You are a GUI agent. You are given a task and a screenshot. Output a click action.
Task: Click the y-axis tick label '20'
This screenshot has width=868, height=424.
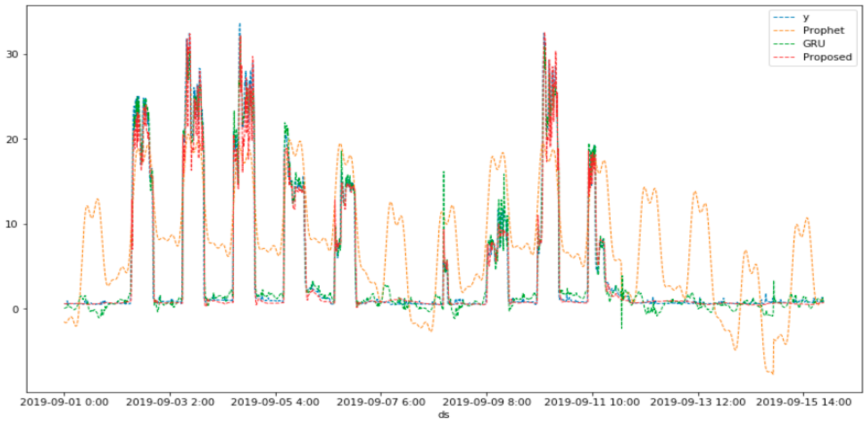tap(12, 140)
